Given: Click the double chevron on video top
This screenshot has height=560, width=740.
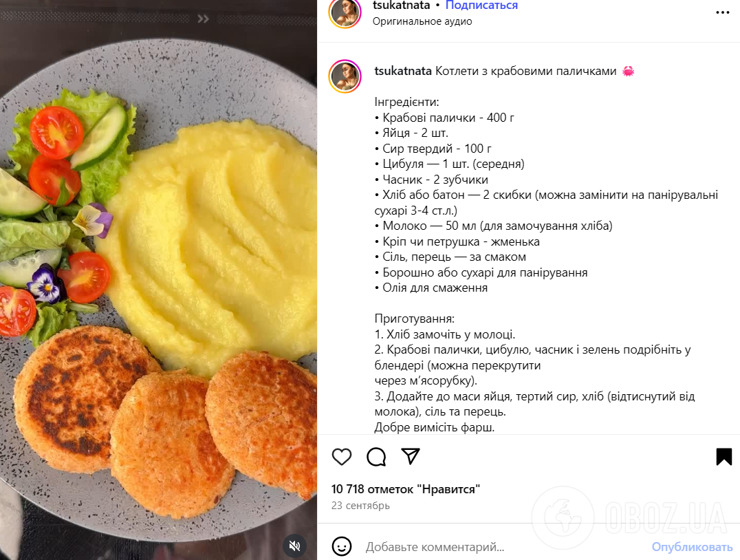Looking at the screenshot, I should click(203, 19).
